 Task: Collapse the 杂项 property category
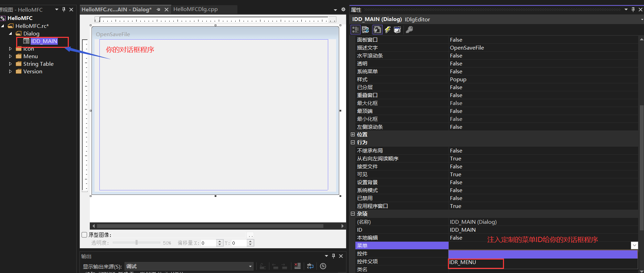[353, 214]
